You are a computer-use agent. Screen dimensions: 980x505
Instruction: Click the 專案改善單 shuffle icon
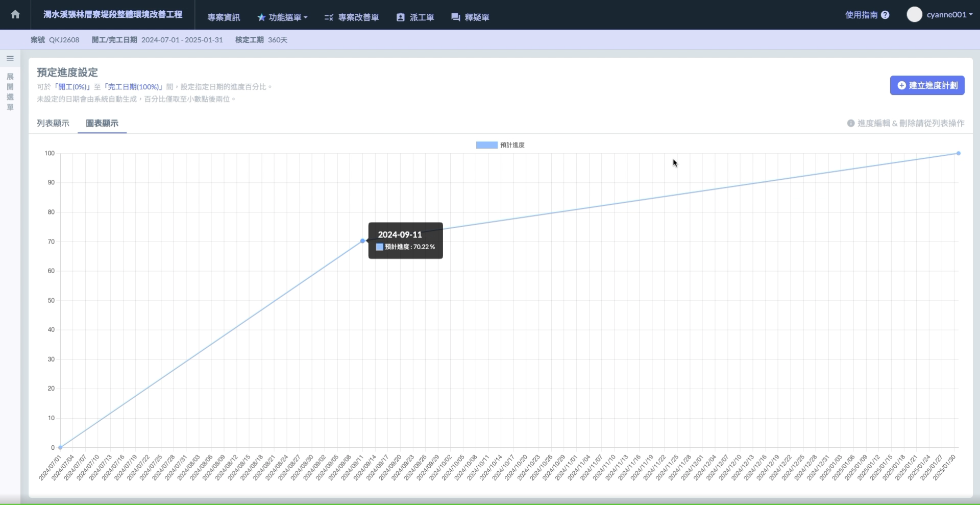[329, 17]
